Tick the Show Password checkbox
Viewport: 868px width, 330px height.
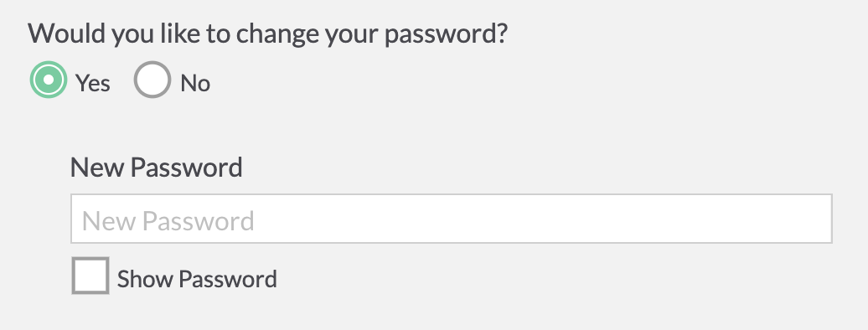tap(90, 276)
